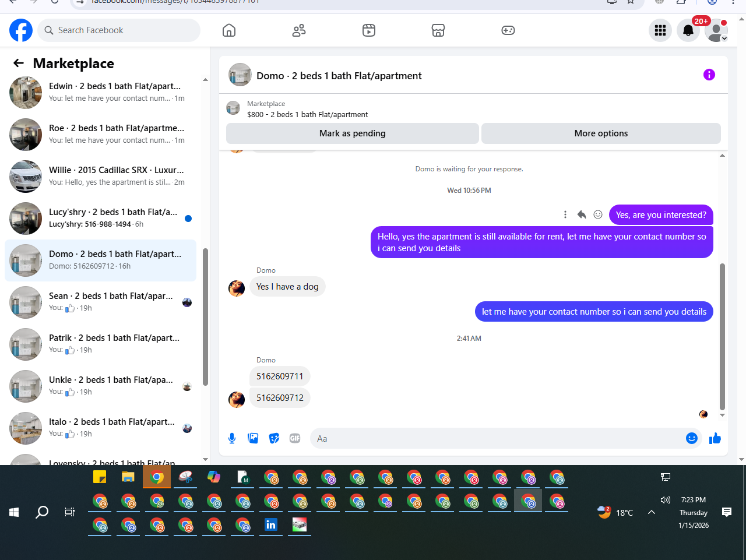
Task: Open Reels video icon
Action: [369, 30]
